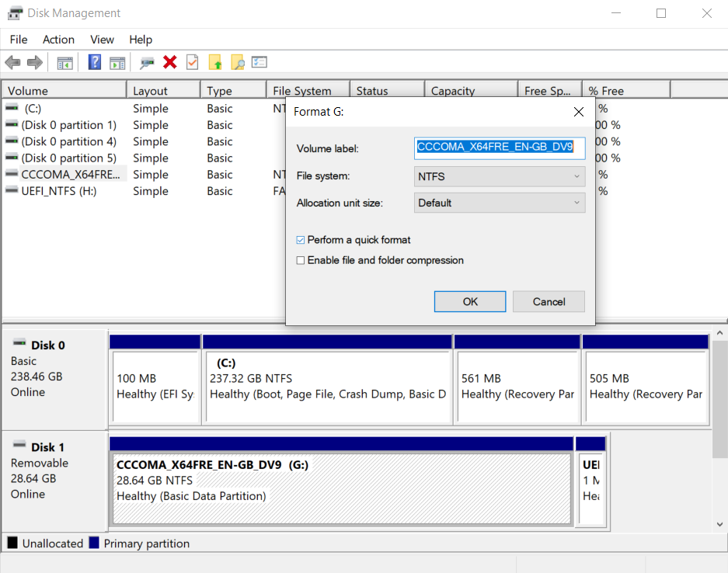Click the Volume label text field
The width and height of the screenshot is (728, 573).
[x=500, y=148]
